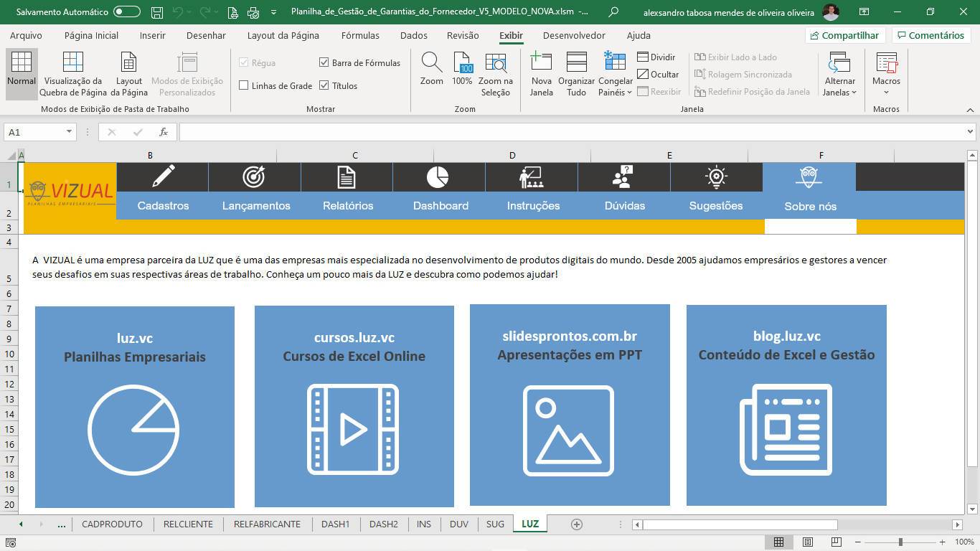Open Nova Janela (new window)

pyautogui.click(x=541, y=63)
